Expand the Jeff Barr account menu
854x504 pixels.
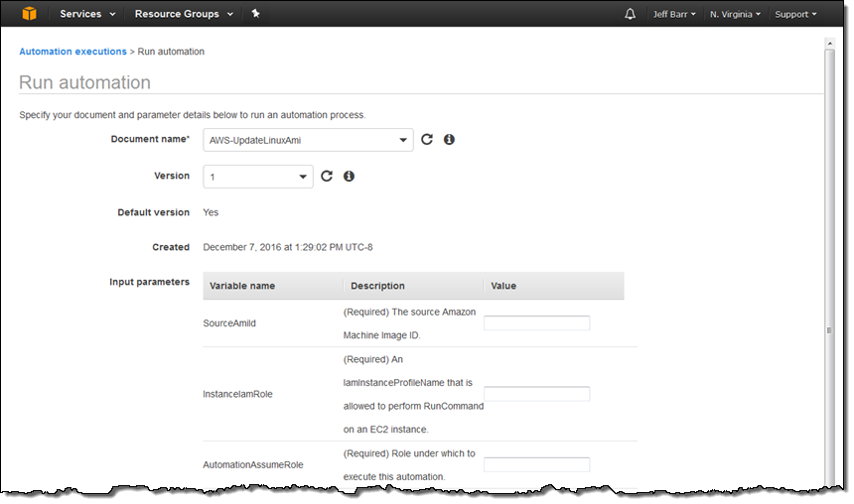[x=674, y=14]
